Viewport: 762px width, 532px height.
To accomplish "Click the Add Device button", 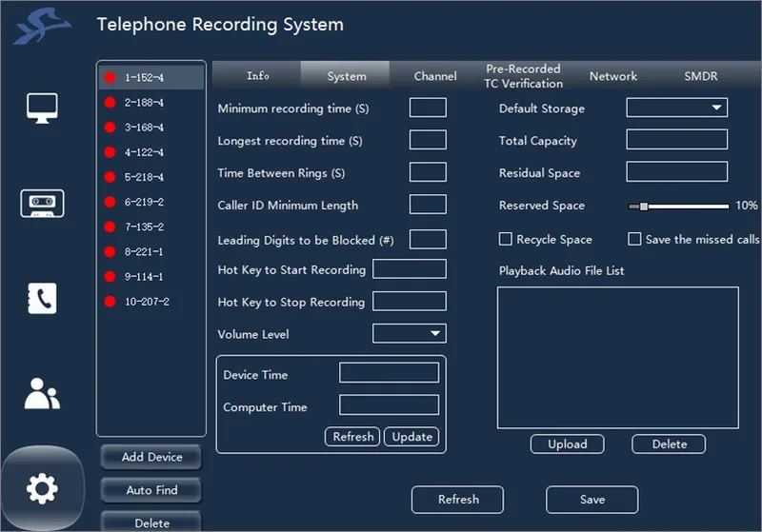I will [x=151, y=457].
